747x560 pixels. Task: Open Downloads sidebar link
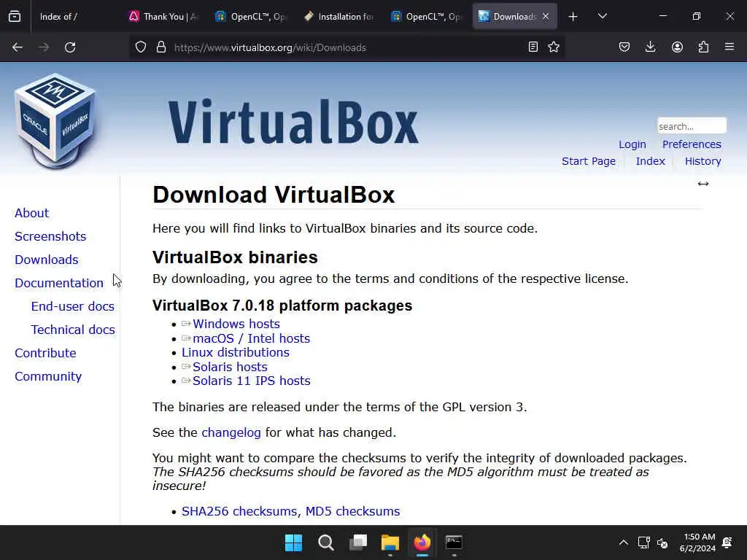46,260
